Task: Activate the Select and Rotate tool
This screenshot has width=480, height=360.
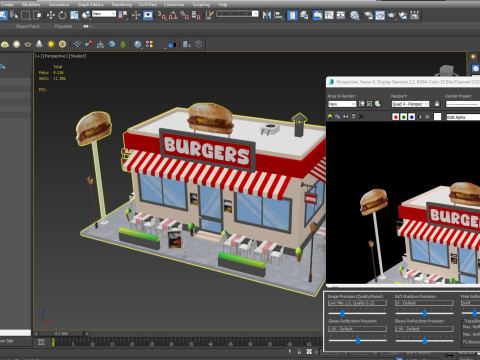Action: click(62, 15)
